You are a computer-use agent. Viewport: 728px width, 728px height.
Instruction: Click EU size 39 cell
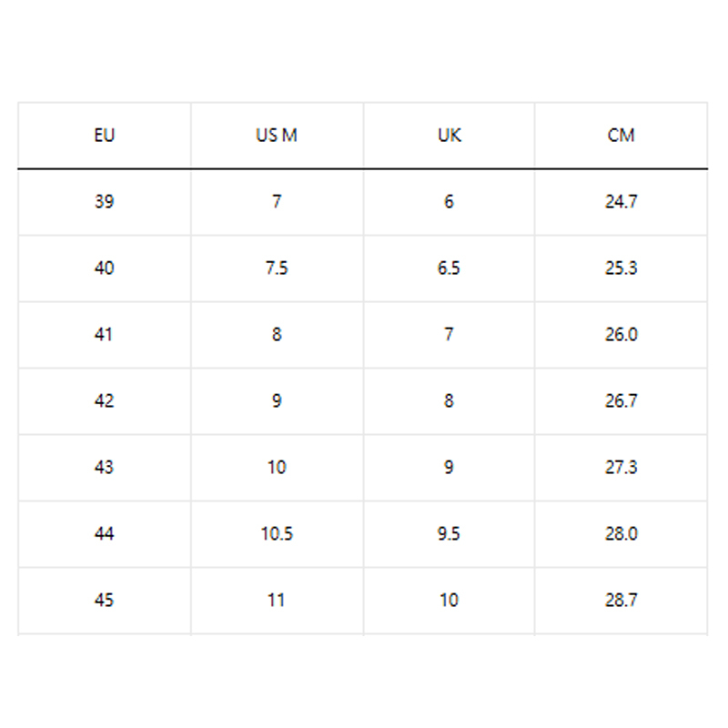click(x=105, y=202)
